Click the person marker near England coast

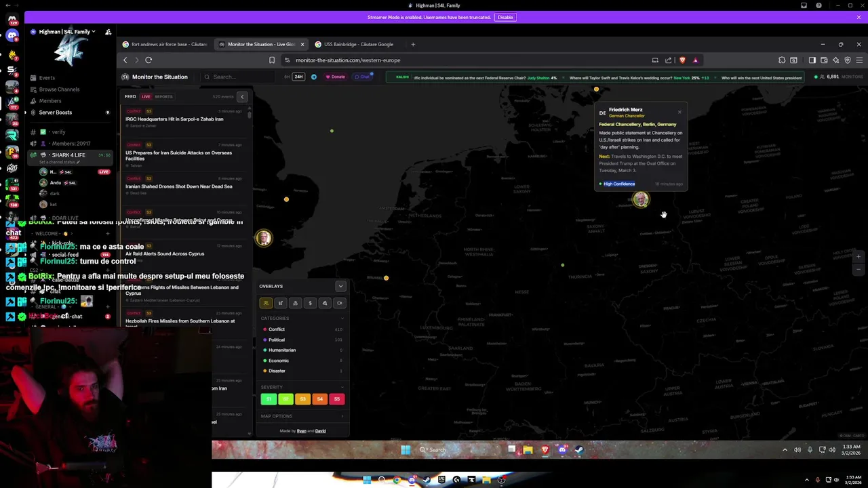[x=264, y=238]
